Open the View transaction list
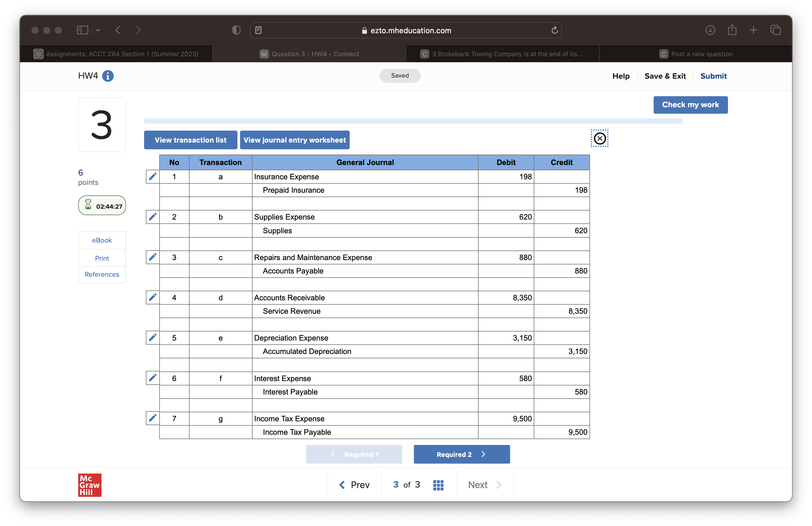Image resolution: width=812 pixels, height=526 pixels. (190, 140)
